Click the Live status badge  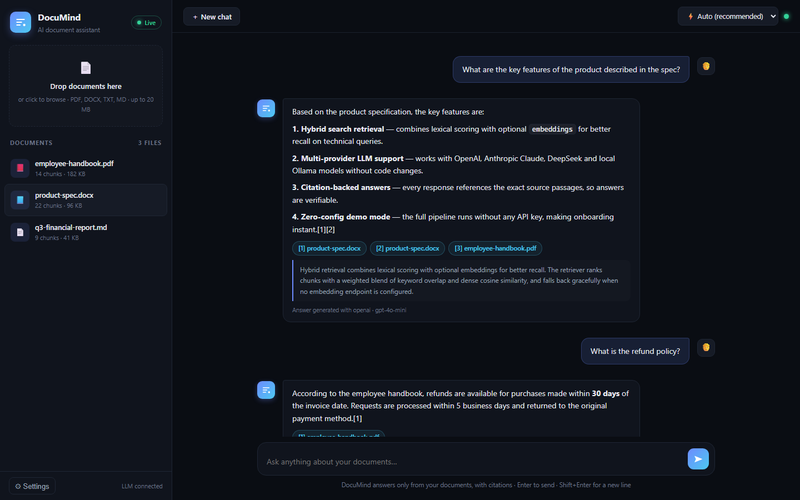point(146,22)
